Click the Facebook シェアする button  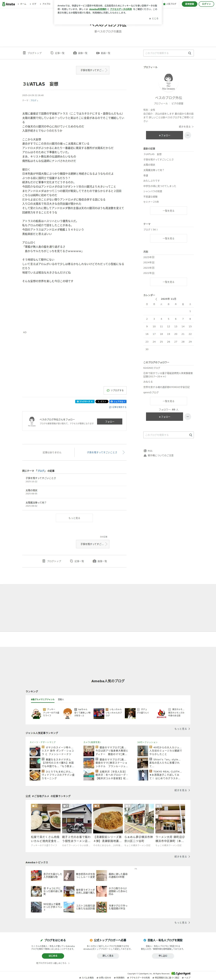click(118, 401)
